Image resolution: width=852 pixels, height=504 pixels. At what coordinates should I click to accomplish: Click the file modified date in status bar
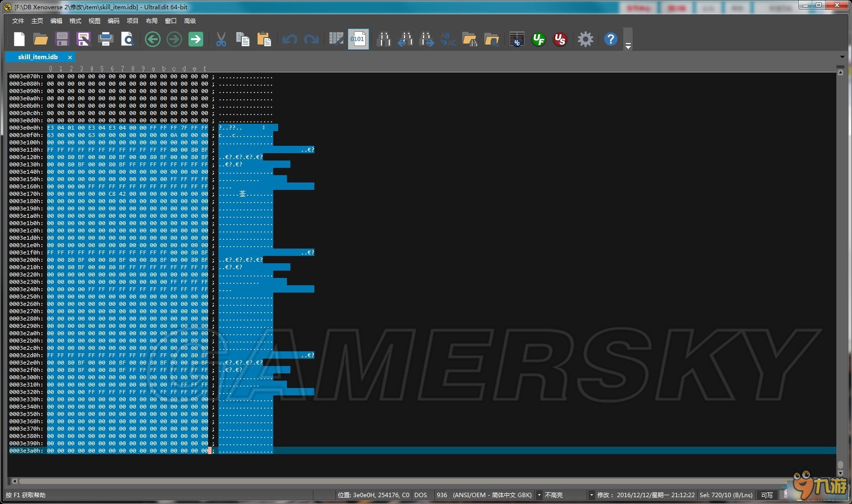tap(645, 495)
